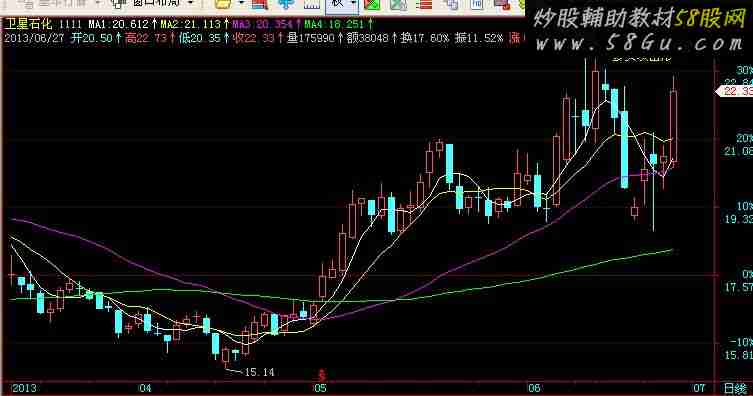Expand the dropdown arrow beside folder icon
The height and width of the screenshot is (396, 753).
241,4
